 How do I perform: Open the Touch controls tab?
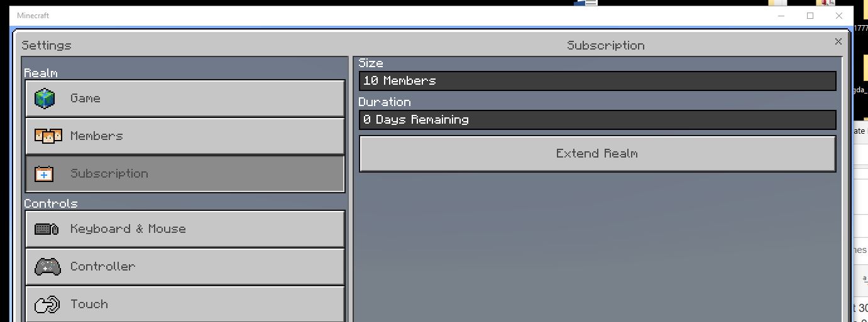(185, 304)
